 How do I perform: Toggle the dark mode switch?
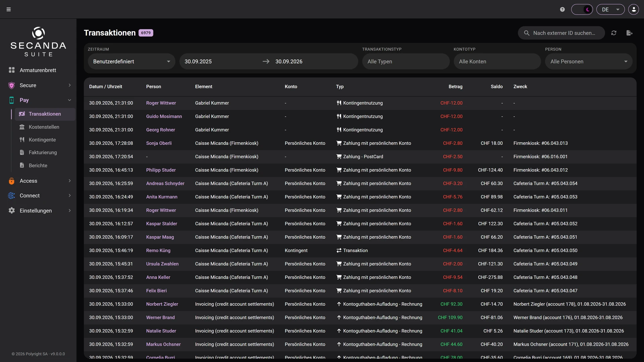point(582,9)
